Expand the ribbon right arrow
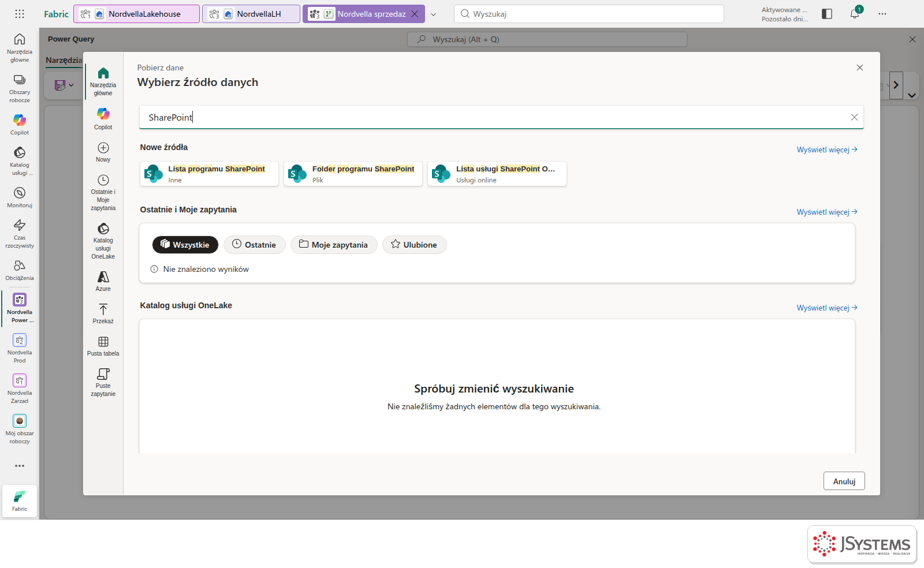924x568 pixels. pos(896,85)
